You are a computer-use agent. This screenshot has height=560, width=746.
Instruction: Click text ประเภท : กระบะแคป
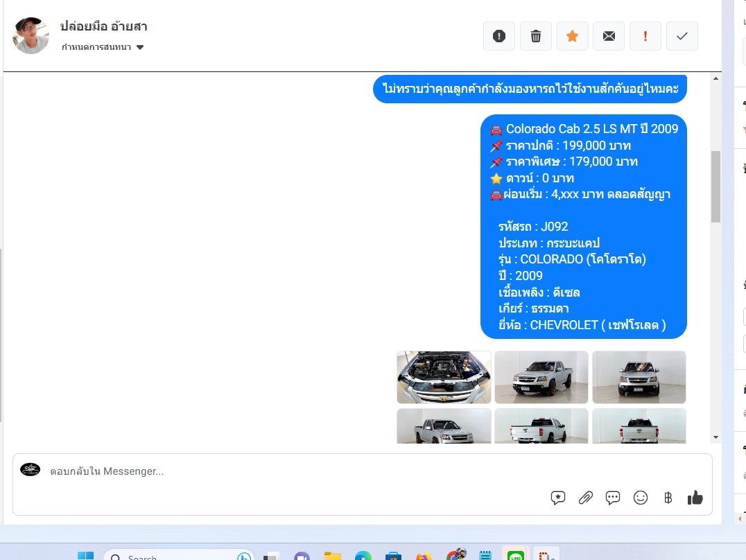(549, 243)
